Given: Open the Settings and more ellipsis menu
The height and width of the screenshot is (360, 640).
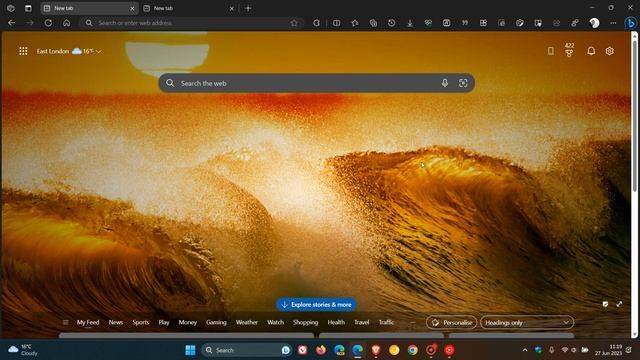Looking at the screenshot, I should [x=613, y=23].
